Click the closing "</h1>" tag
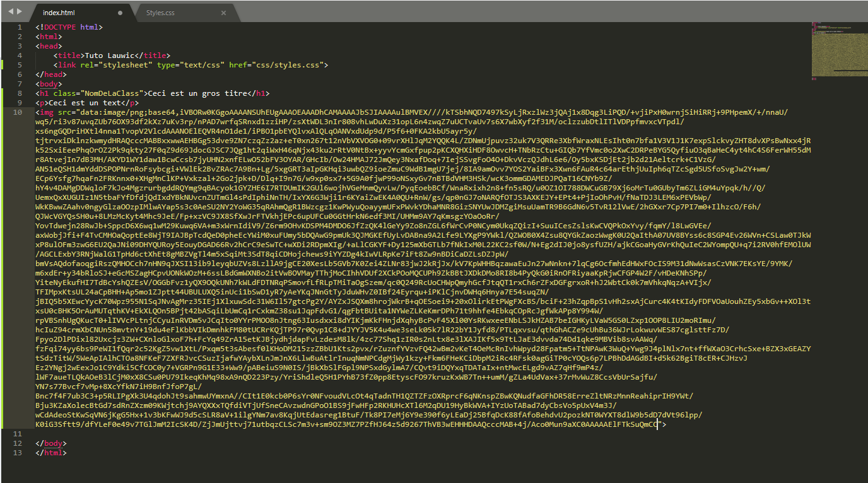Screen dimensions: 868x483 (x=258, y=93)
